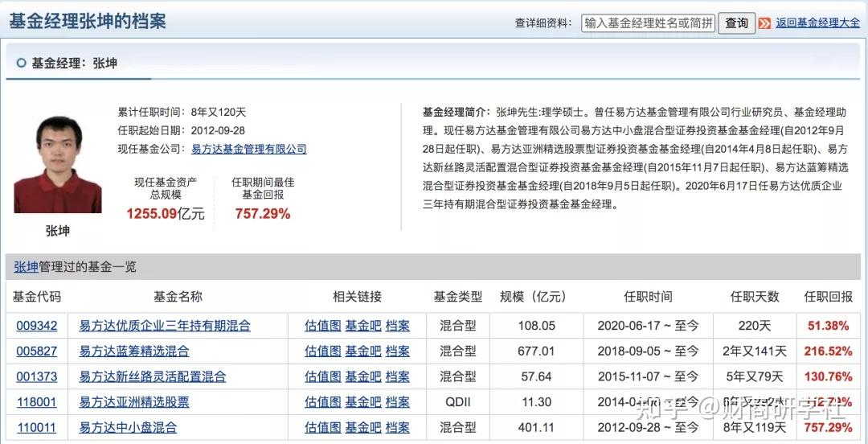Screen dimensions: 868x444
Task: Click the 130.76% return value
Action: (x=828, y=377)
